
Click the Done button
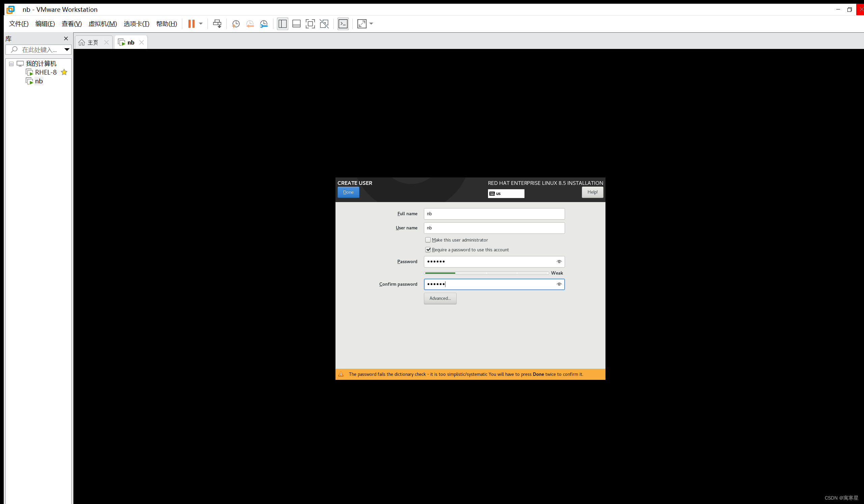(x=348, y=192)
